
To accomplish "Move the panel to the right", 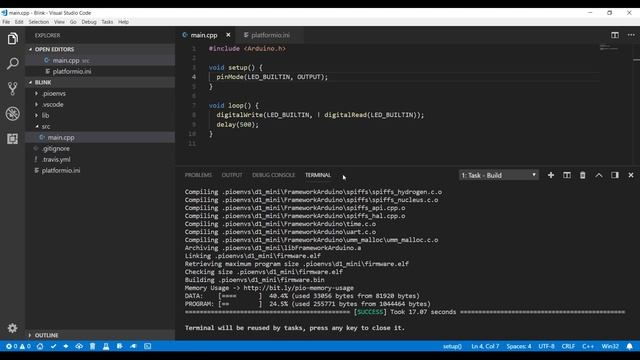I will point(615,175).
